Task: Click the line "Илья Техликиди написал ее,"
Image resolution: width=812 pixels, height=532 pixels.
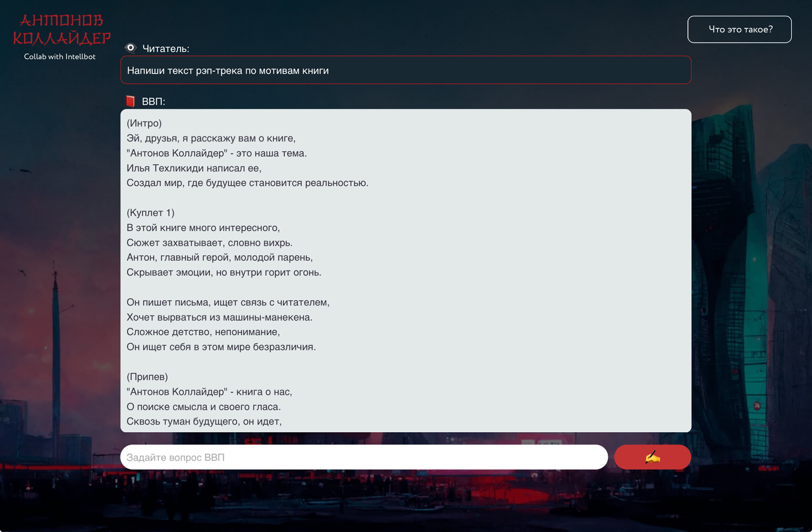Action: click(x=194, y=168)
